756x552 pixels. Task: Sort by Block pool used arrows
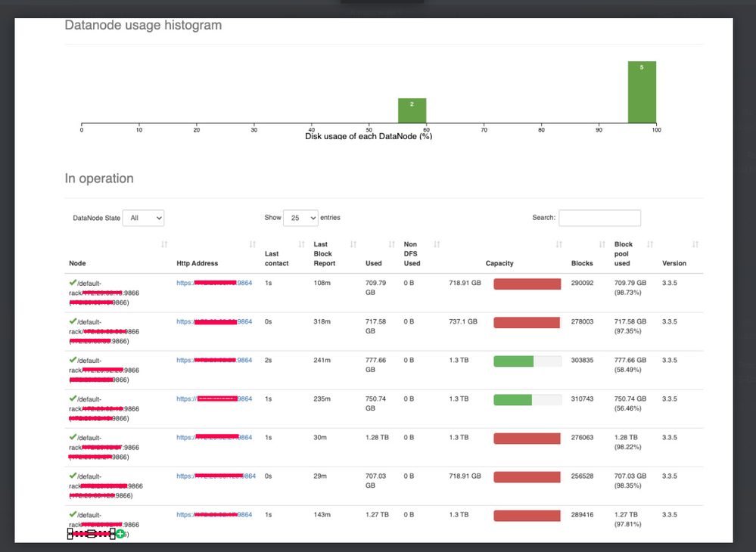click(x=650, y=245)
